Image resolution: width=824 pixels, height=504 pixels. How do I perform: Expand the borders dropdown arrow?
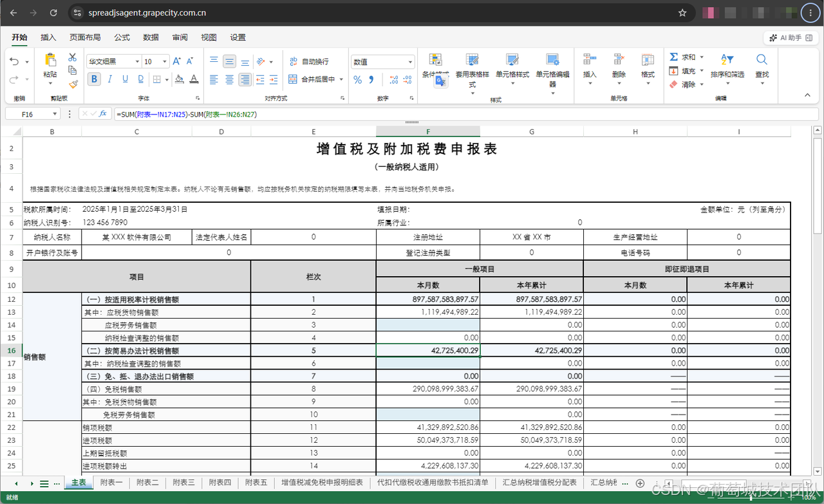(165, 79)
